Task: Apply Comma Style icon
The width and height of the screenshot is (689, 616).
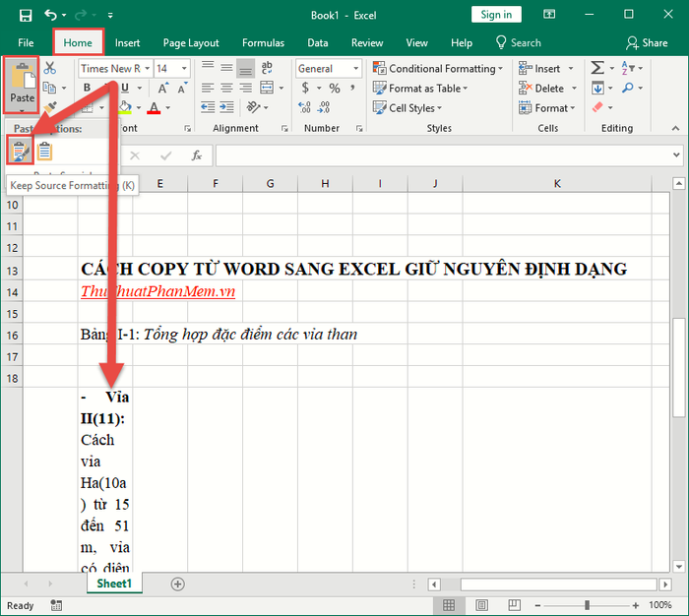Action: point(352,88)
